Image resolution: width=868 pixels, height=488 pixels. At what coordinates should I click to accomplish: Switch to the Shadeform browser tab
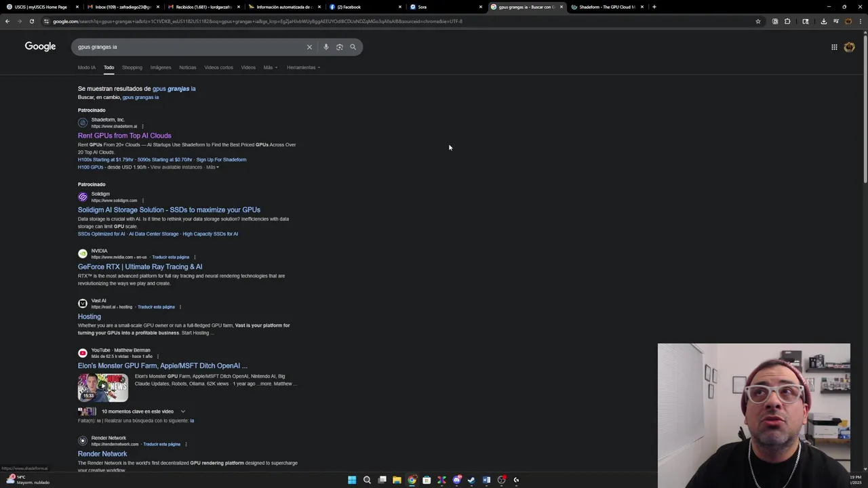[x=606, y=7]
